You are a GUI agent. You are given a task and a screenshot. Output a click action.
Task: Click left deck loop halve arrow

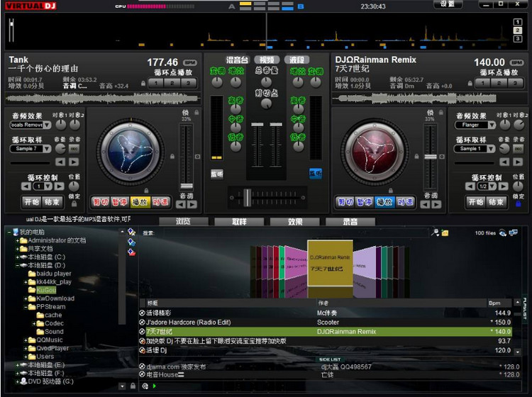coord(26,186)
